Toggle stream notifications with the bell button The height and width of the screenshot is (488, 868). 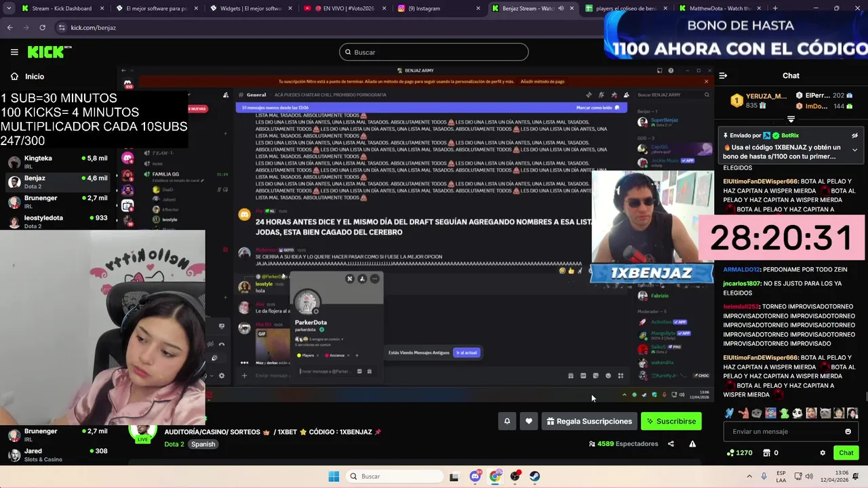click(507, 422)
